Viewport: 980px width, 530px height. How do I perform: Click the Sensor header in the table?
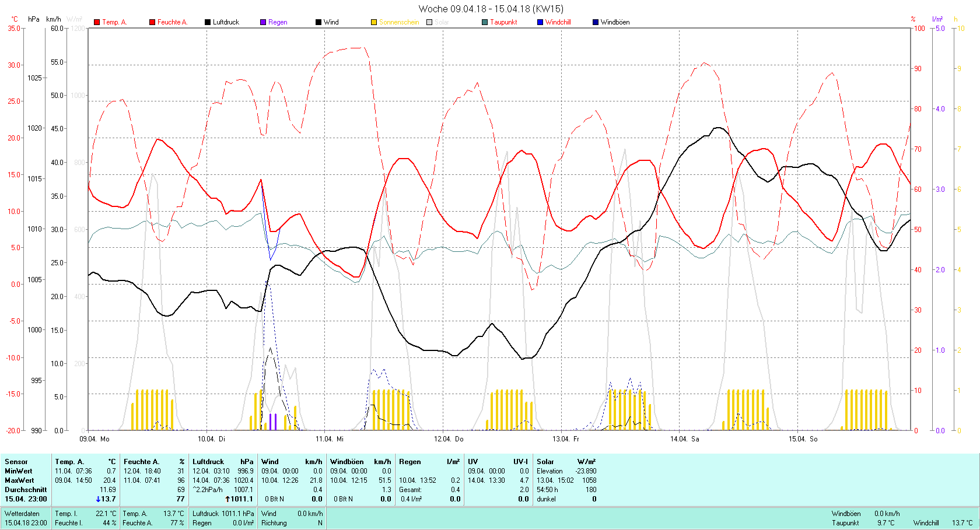point(16,461)
